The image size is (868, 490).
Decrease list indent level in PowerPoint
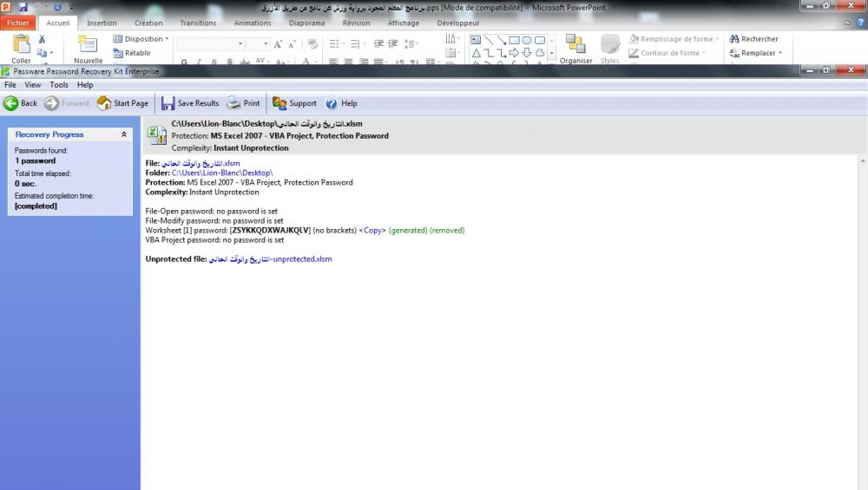click(x=378, y=43)
